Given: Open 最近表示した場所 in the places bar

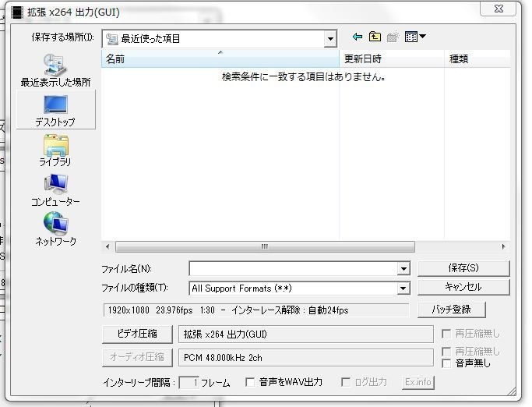Looking at the screenshot, I should tap(55, 71).
